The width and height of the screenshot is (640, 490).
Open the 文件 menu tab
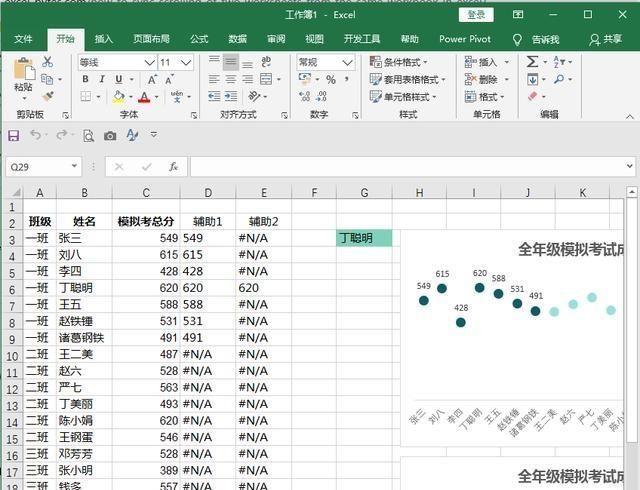(x=23, y=39)
